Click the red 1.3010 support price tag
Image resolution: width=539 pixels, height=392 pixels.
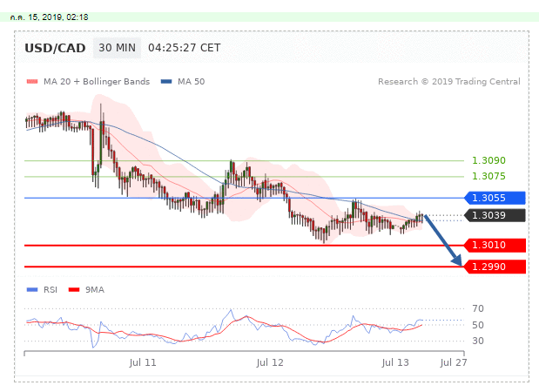(x=495, y=245)
